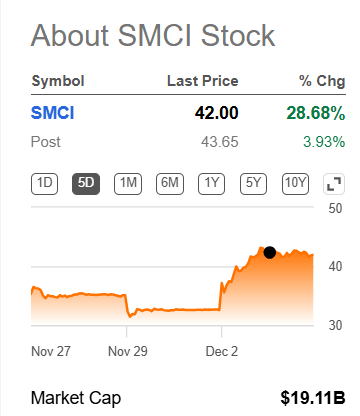Image resolution: width=360 pixels, height=416 pixels.
Task: Click the 28.68% change value
Action: point(316,113)
